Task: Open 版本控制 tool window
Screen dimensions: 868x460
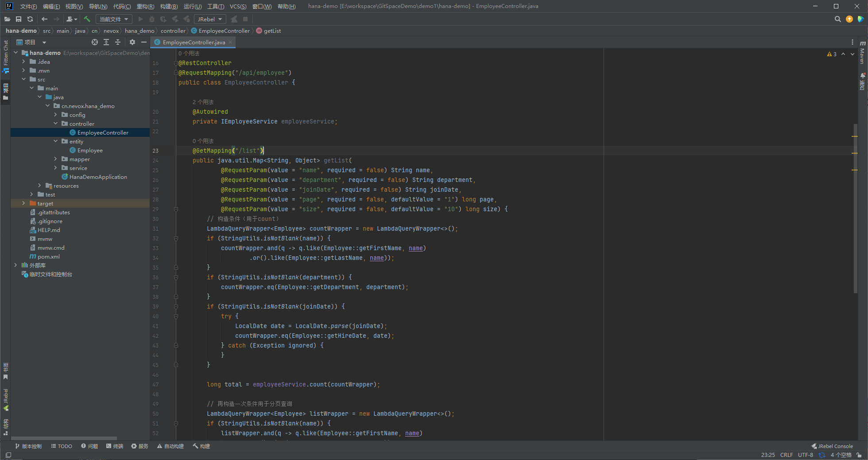Action: 28,446
